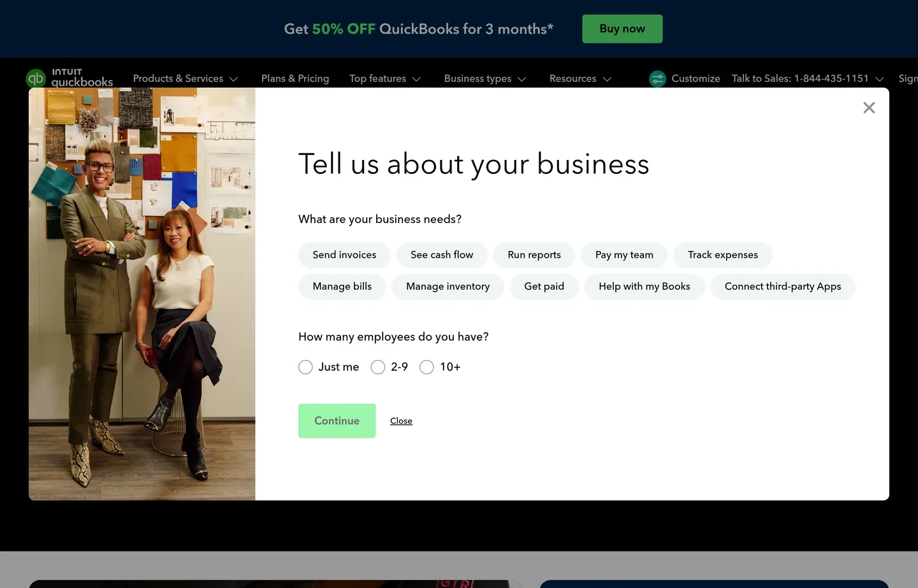
Task: Toggle the Get paid chip
Action: click(544, 287)
